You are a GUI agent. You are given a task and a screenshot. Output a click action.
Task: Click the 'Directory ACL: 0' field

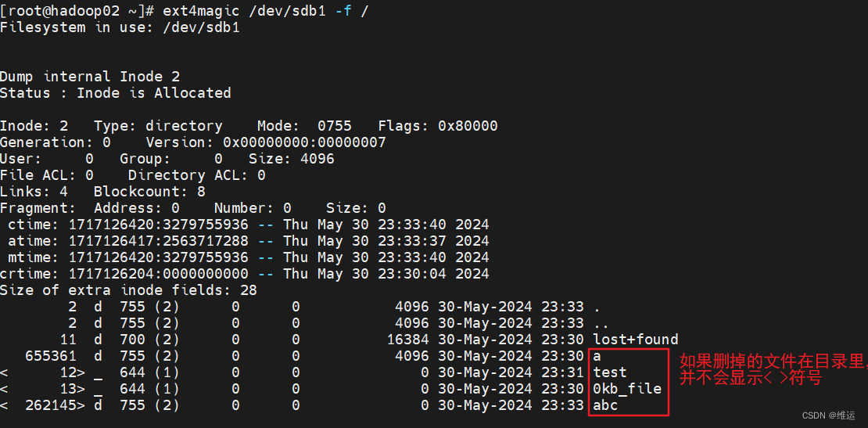point(196,175)
